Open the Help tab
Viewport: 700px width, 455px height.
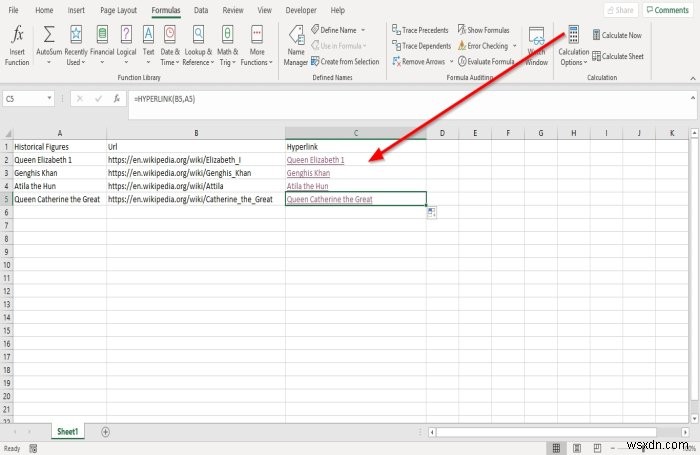click(338, 10)
